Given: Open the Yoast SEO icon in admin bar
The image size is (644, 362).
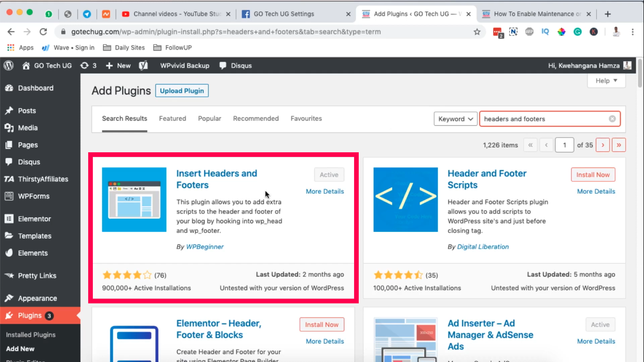Looking at the screenshot, I should (143, 66).
